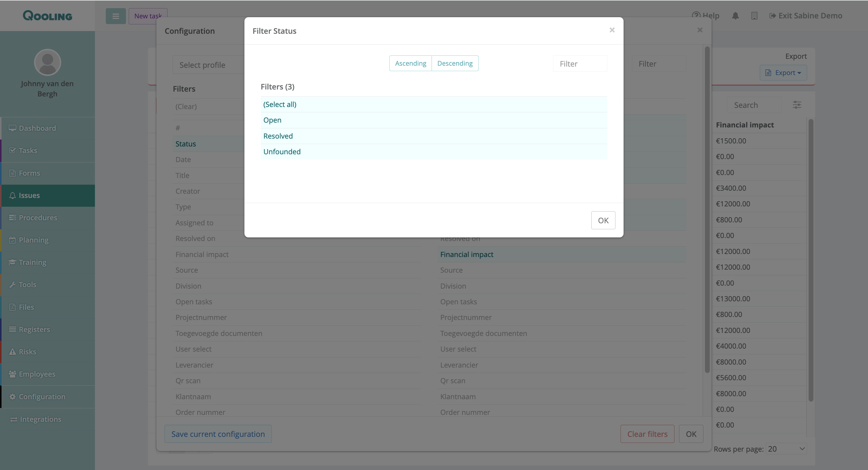The width and height of the screenshot is (868, 470).
Task: Select Ascending sort option
Action: pyautogui.click(x=410, y=63)
